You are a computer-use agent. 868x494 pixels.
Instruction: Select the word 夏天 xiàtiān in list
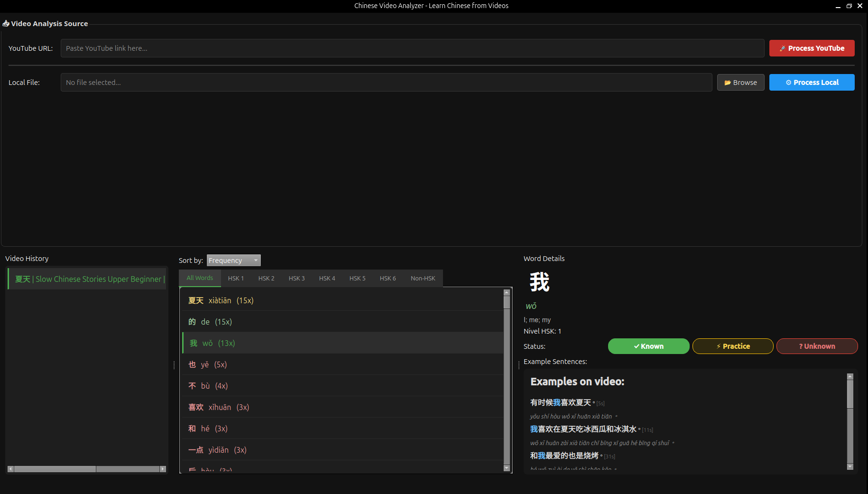point(221,300)
